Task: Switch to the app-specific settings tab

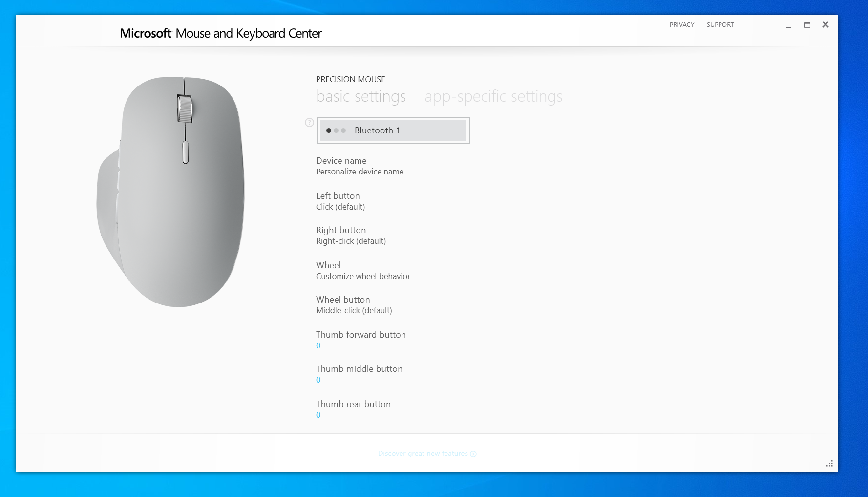Action: click(493, 97)
